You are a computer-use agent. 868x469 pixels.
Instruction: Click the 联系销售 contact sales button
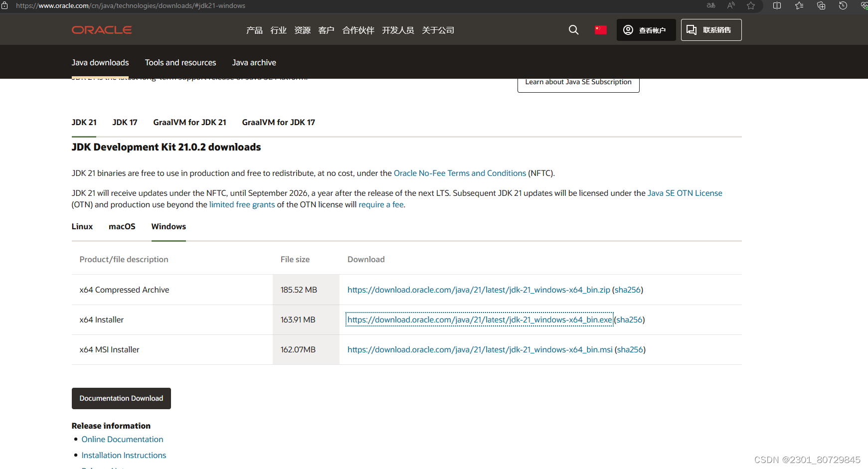(711, 30)
